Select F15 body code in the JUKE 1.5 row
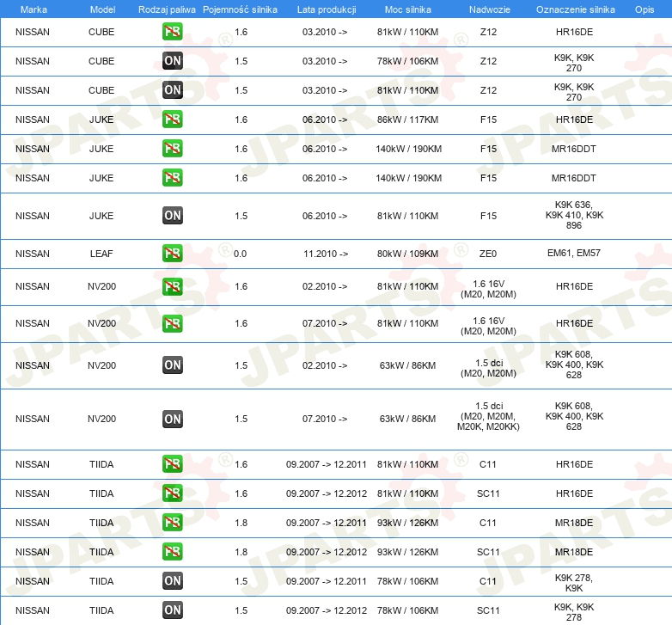This screenshot has height=625, width=672. [x=488, y=216]
